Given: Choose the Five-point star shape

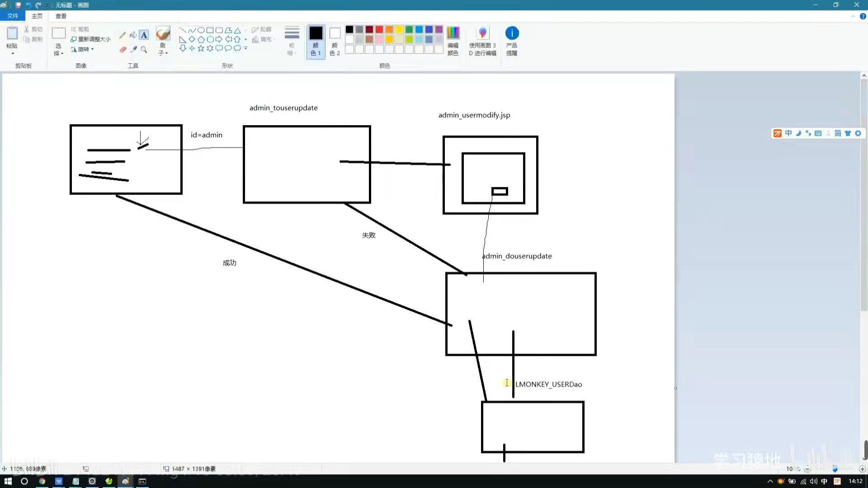Looking at the screenshot, I should 201,48.
